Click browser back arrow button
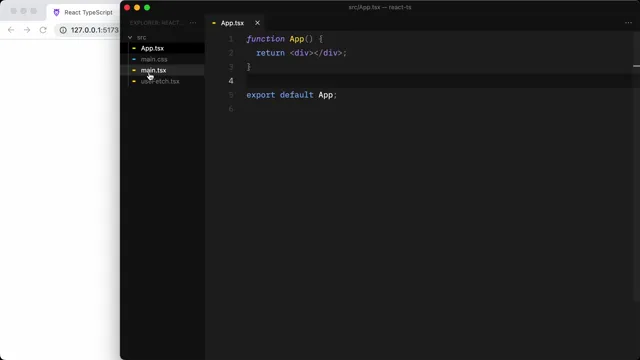 pyautogui.click(x=11, y=30)
